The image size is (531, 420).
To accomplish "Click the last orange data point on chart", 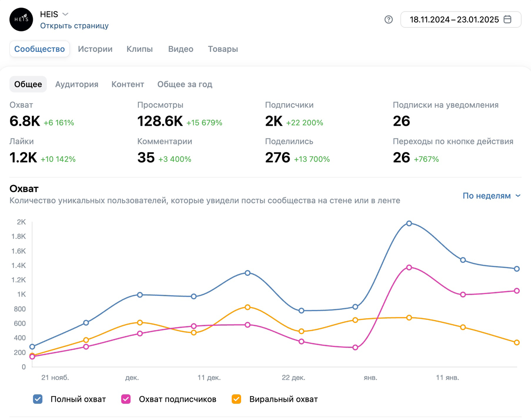I will [517, 343].
